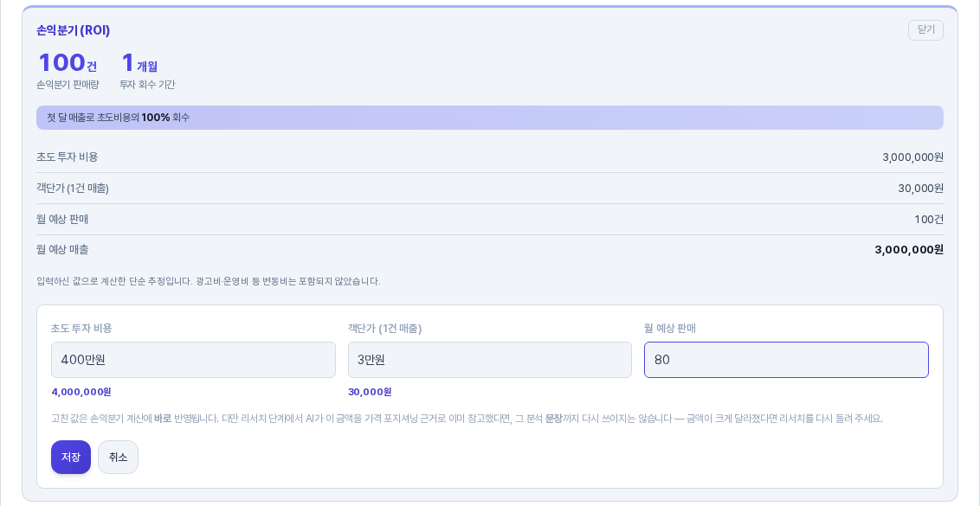Click the 입력하신 값으로 계산한 단순 추정입니다 disclaimer
980x506 pixels.
pyautogui.click(x=208, y=281)
